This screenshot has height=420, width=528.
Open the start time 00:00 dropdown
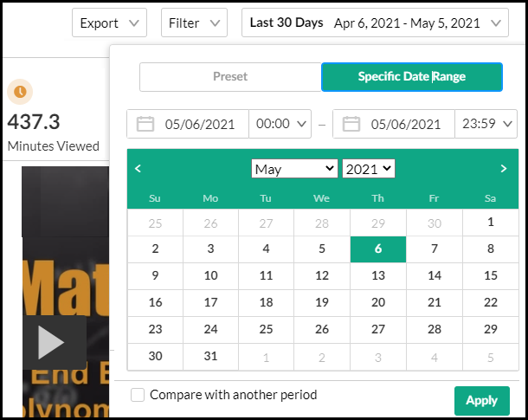click(x=281, y=124)
